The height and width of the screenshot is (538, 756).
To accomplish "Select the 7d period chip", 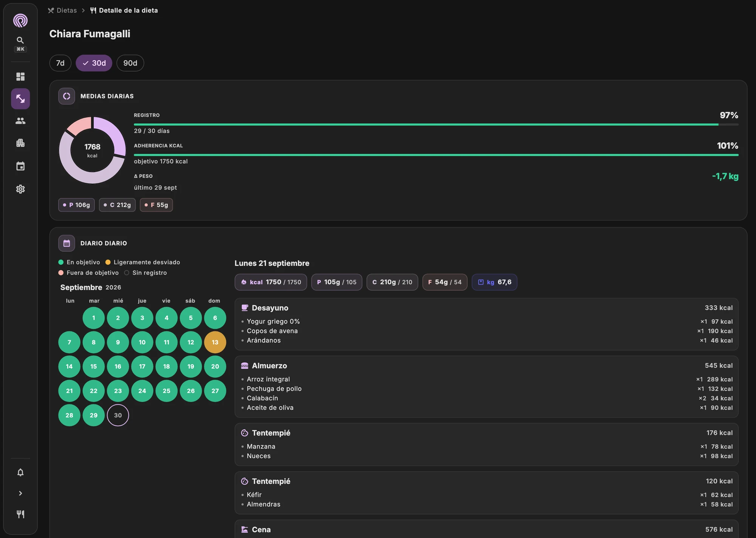I will [x=60, y=63].
